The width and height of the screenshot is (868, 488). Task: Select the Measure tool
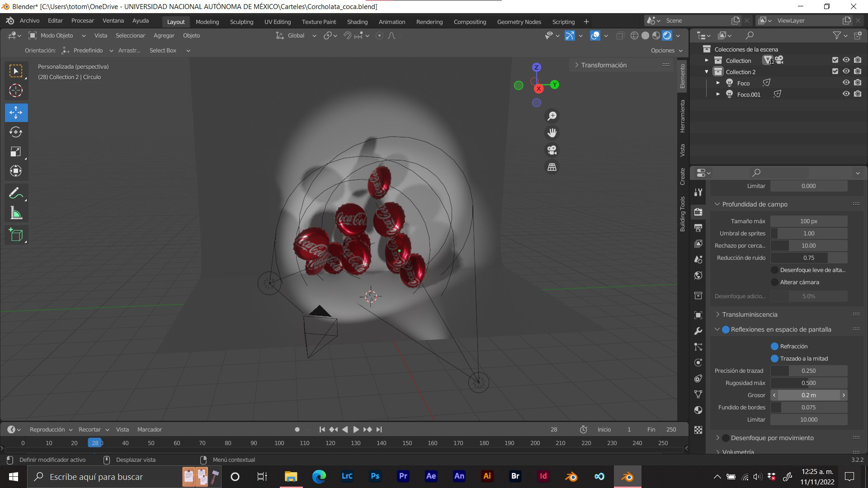(16, 213)
